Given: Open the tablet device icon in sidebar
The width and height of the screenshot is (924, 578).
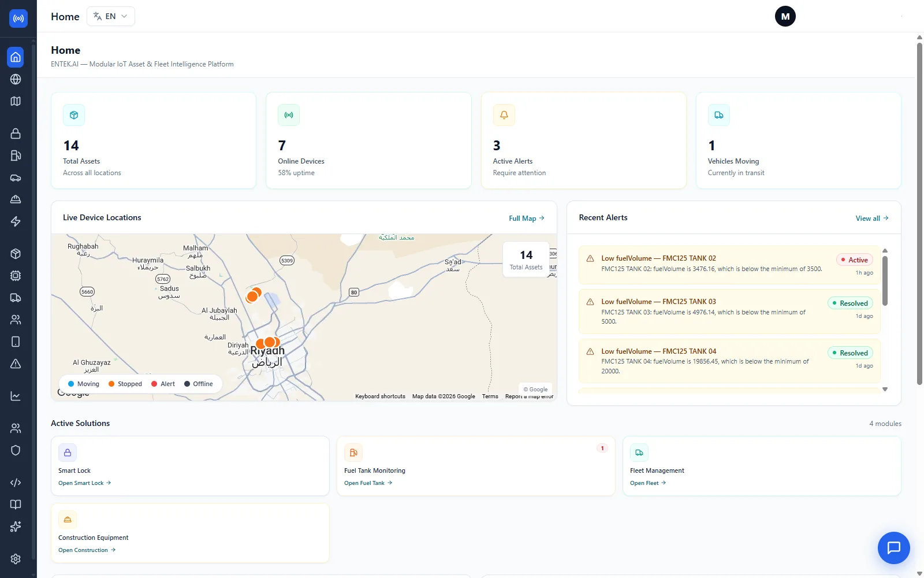Looking at the screenshot, I should coord(16,342).
